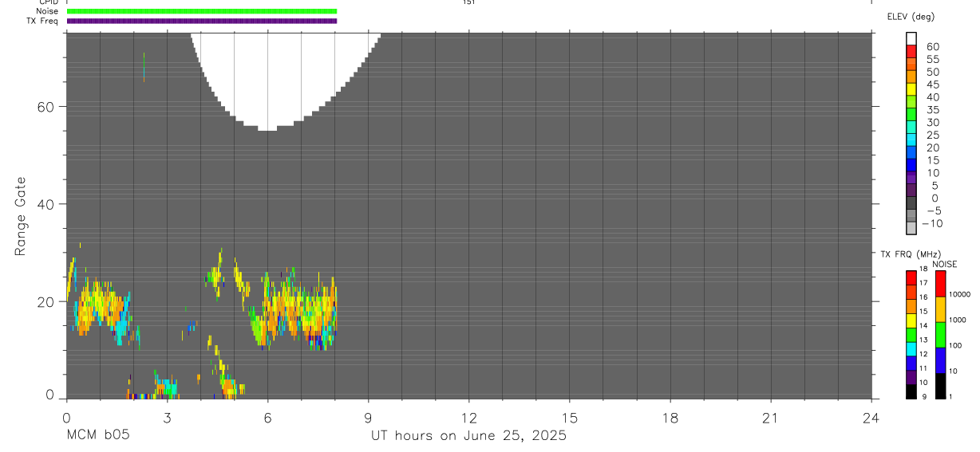Select the '100' value in the NOISE legend
Image resolution: width=980 pixels, height=452 pixels.
point(955,345)
